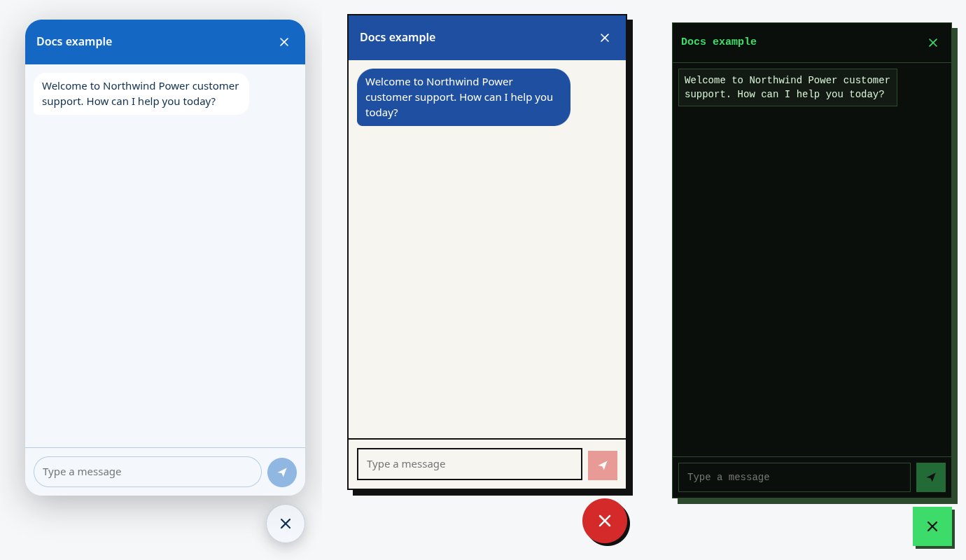Click the red round launcher X button

[605, 521]
